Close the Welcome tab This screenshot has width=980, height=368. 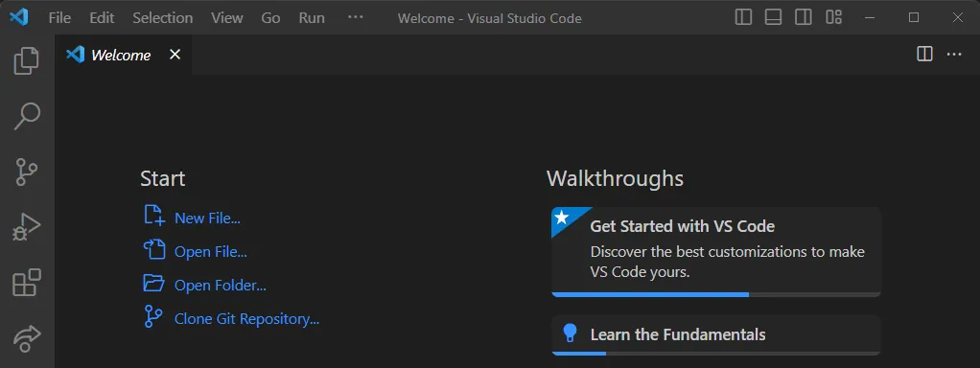[175, 55]
